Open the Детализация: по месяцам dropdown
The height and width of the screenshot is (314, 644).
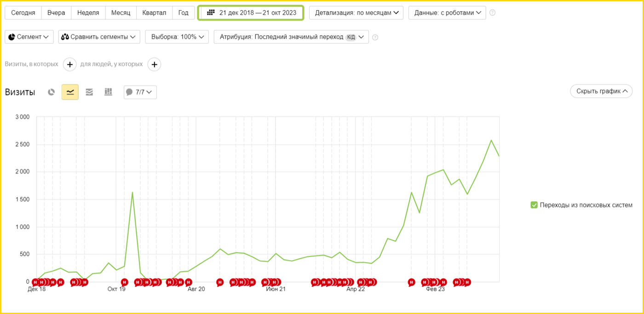click(x=356, y=13)
